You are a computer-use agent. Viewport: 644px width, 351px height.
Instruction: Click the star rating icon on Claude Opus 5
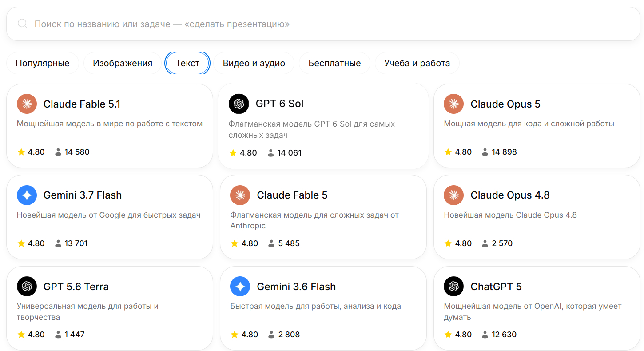tap(448, 152)
